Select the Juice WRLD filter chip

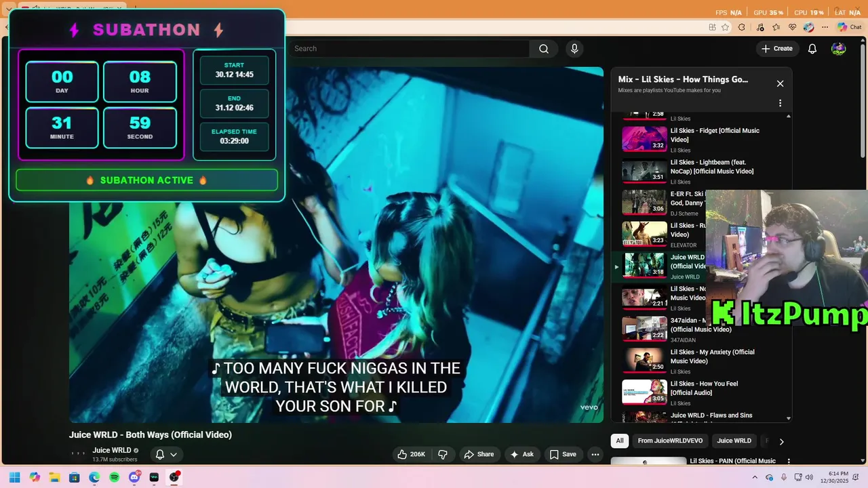point(734,441)
